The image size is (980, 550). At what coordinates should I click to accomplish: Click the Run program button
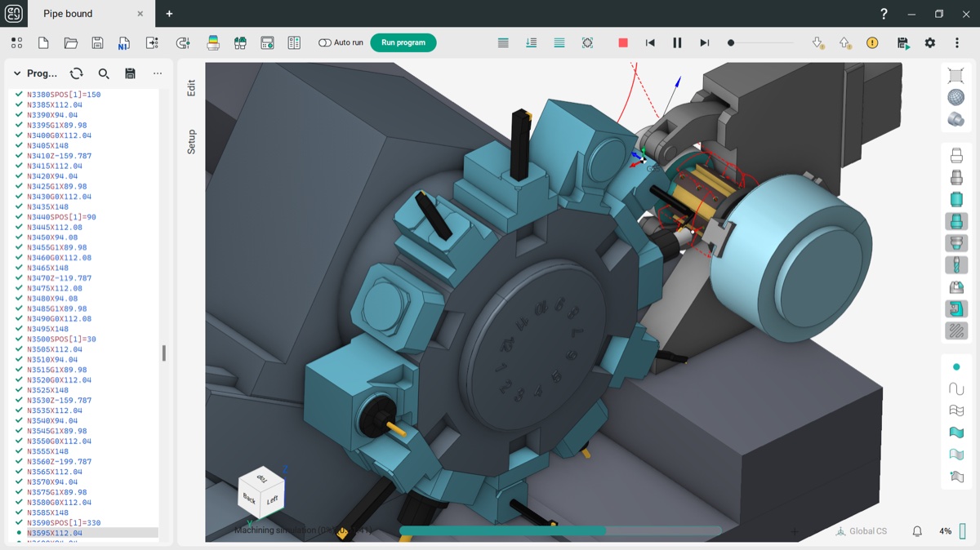[403, 43]
